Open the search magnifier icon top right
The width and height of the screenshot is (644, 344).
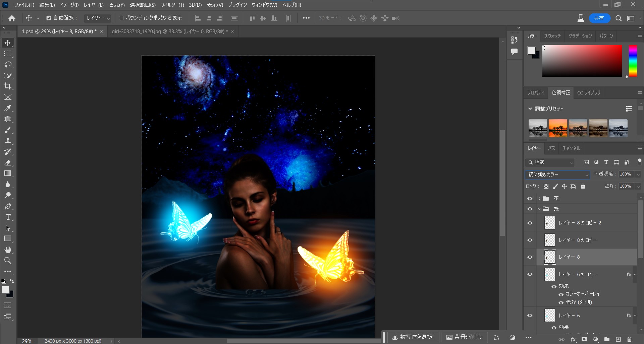[619, 18]
